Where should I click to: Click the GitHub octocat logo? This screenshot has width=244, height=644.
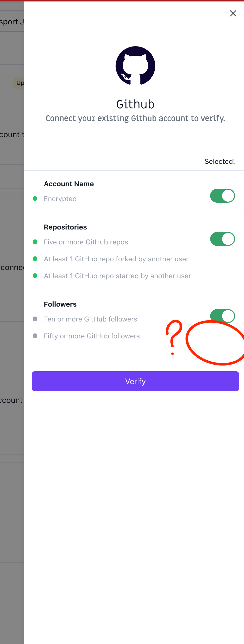(x=135, y=66)
